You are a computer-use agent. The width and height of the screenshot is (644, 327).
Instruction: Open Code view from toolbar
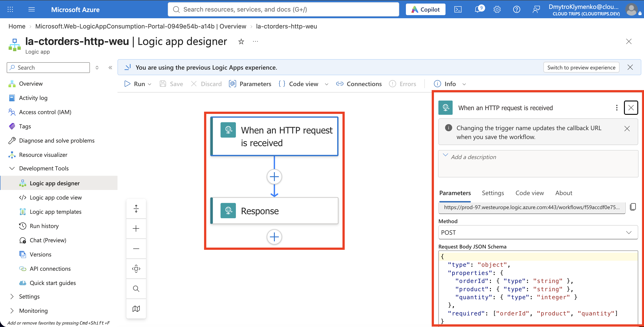tap(298, 84)
